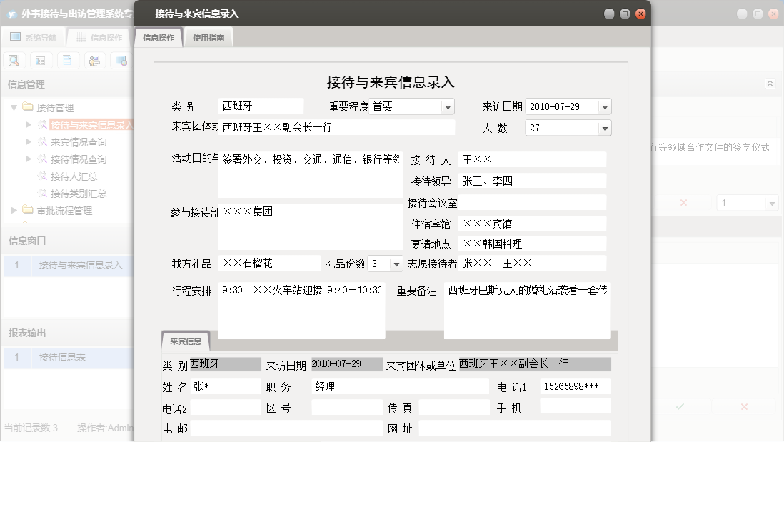Select the personnel chart toolbar icon
Image resolution: width=784 pixels, height=532 pixels.
click(94, 60)
